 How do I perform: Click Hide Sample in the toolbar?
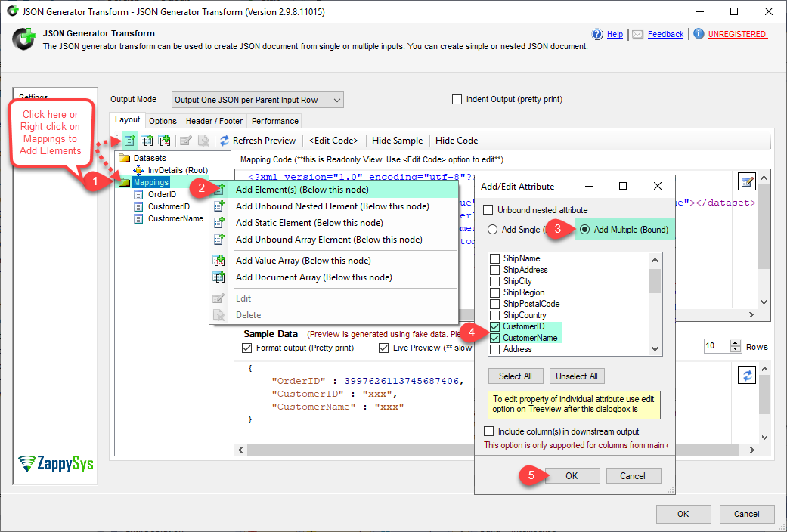(x=397, y=141)
